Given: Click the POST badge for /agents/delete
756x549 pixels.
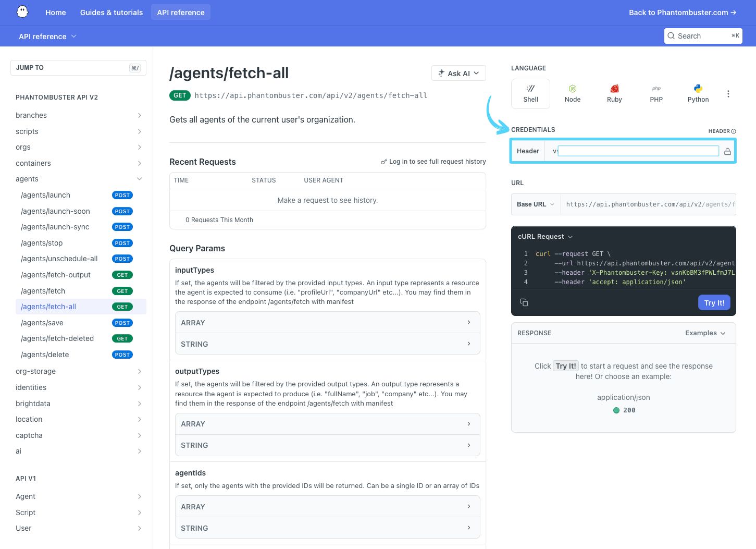Looking at the screenshot, I should pos(122,355).
